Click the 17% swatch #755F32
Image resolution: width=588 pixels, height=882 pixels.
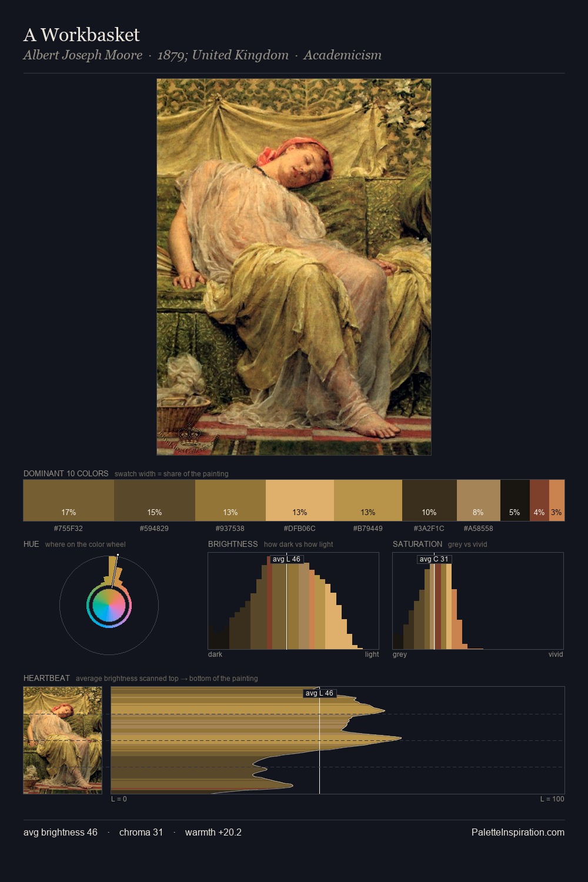pos(69,500)
